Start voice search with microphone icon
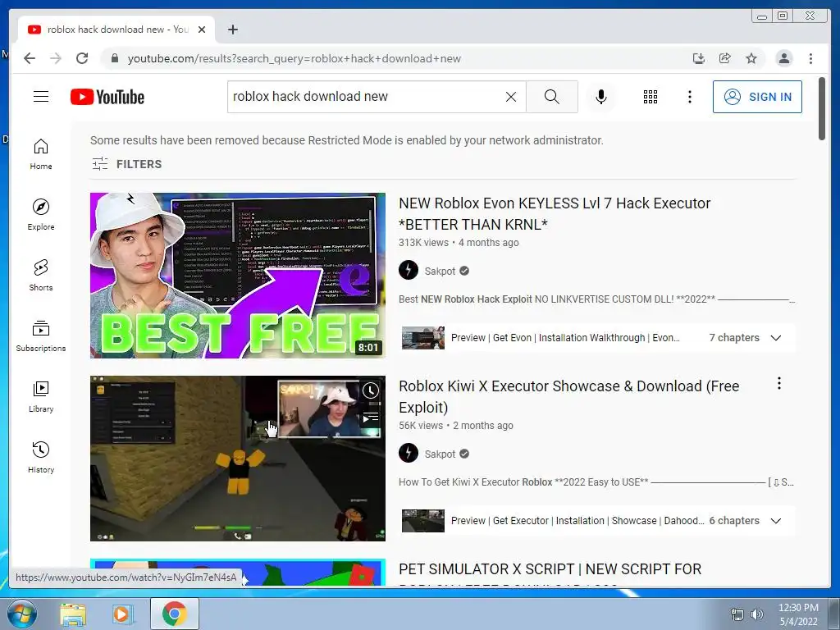This screenshot has height=630, width=840. click(601, 97)
